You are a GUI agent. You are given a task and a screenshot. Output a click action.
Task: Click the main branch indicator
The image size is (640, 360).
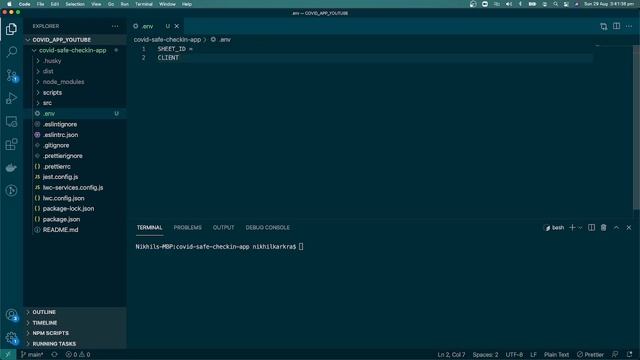point(32,355)
